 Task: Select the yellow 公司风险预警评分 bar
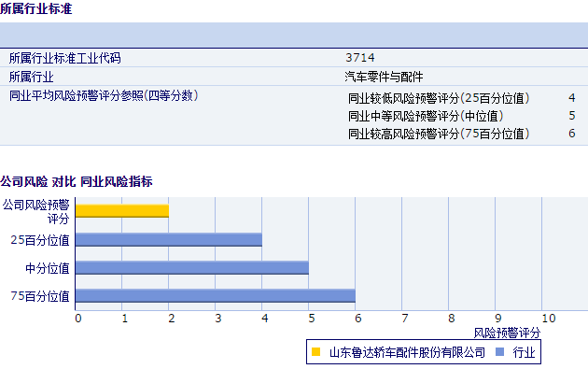click(x=122, y=211)
